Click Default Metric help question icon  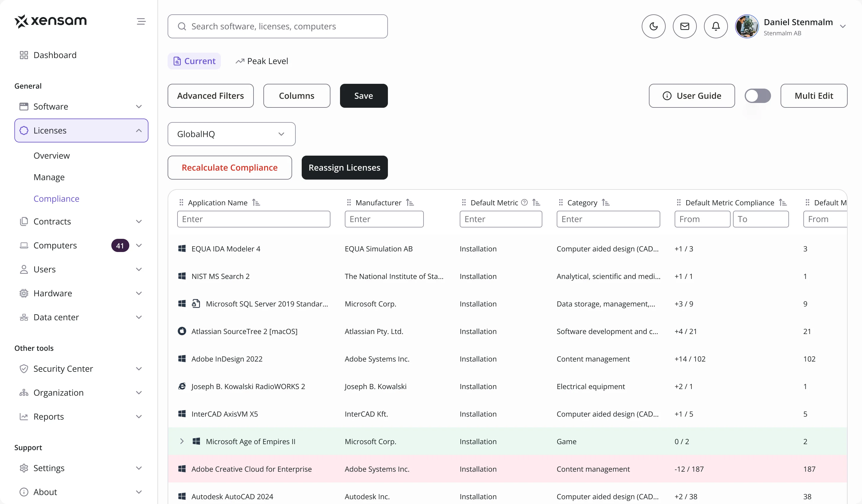pyautogui.click(x=524, y=202)
